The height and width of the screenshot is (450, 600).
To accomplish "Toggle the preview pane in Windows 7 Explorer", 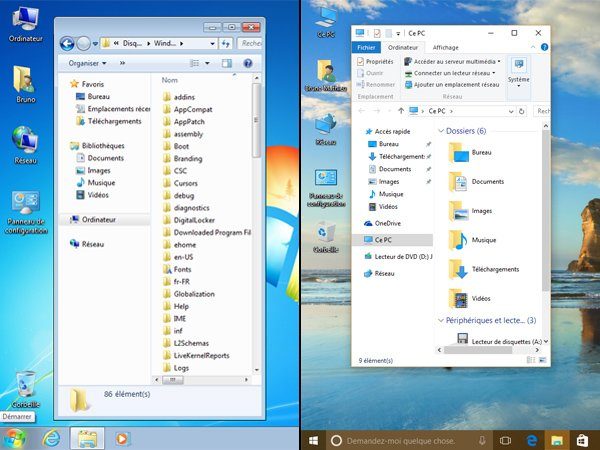I will (227, 63).
